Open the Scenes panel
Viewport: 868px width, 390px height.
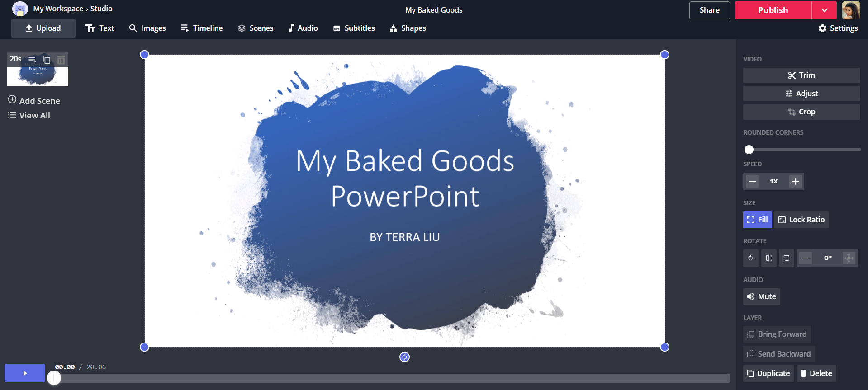coord(256,28)
